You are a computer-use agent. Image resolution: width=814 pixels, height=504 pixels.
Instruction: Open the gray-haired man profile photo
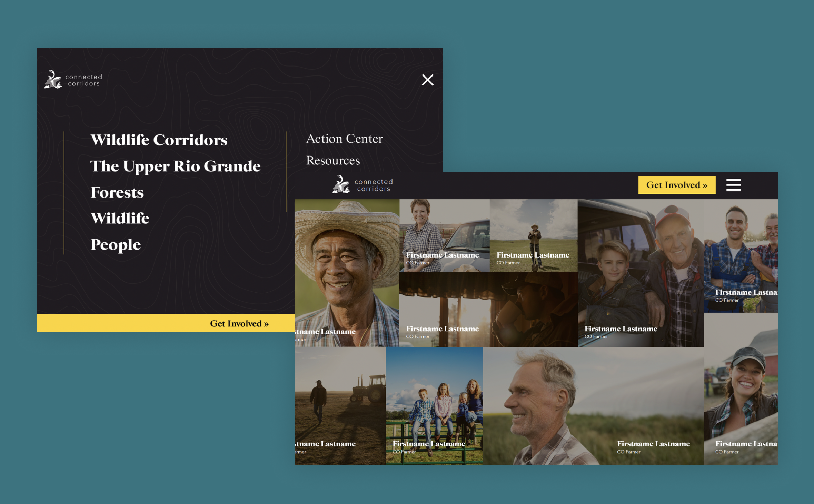[593, 406]
